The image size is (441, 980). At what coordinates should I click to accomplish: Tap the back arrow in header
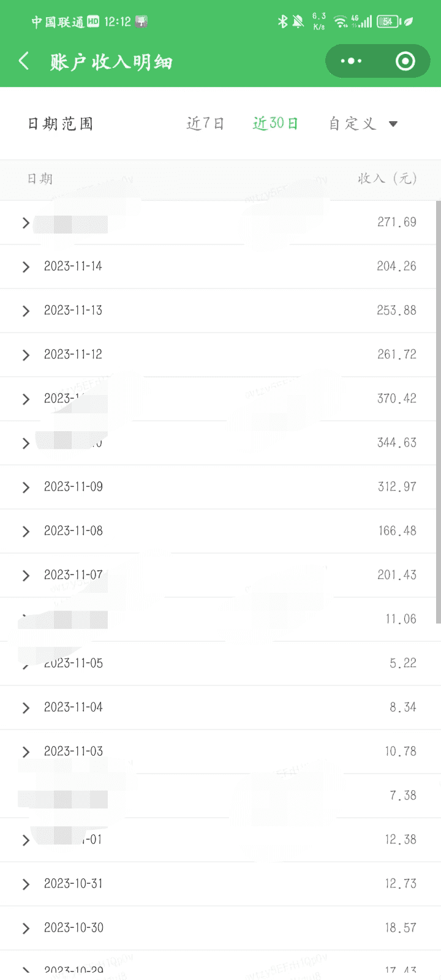24,61
